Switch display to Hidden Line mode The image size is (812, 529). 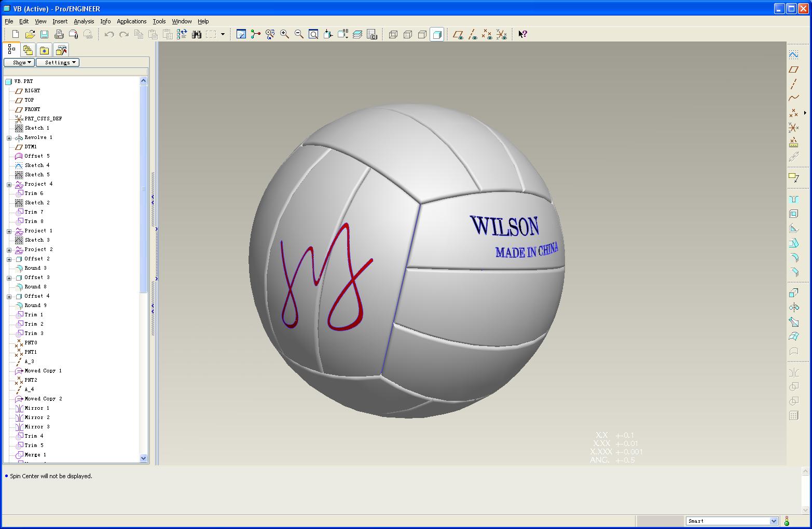point(408,34)
